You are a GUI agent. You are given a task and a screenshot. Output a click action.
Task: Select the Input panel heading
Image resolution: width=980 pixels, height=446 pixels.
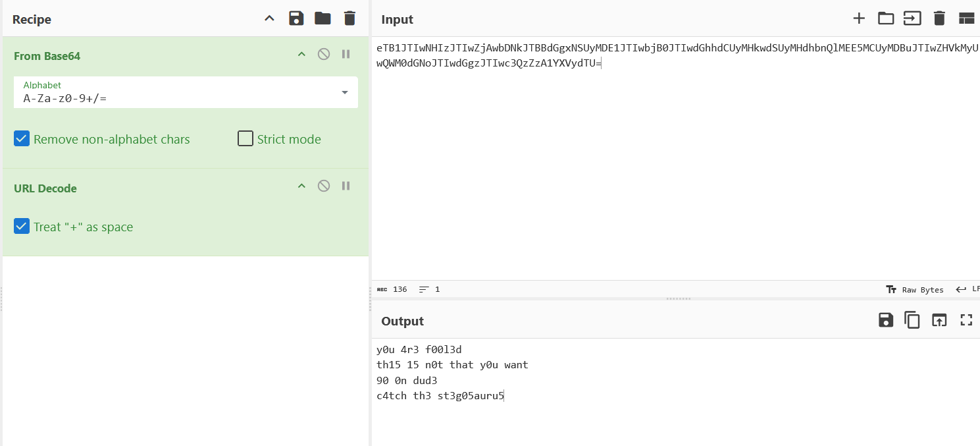pyautogui.click(x=398, y=19)
